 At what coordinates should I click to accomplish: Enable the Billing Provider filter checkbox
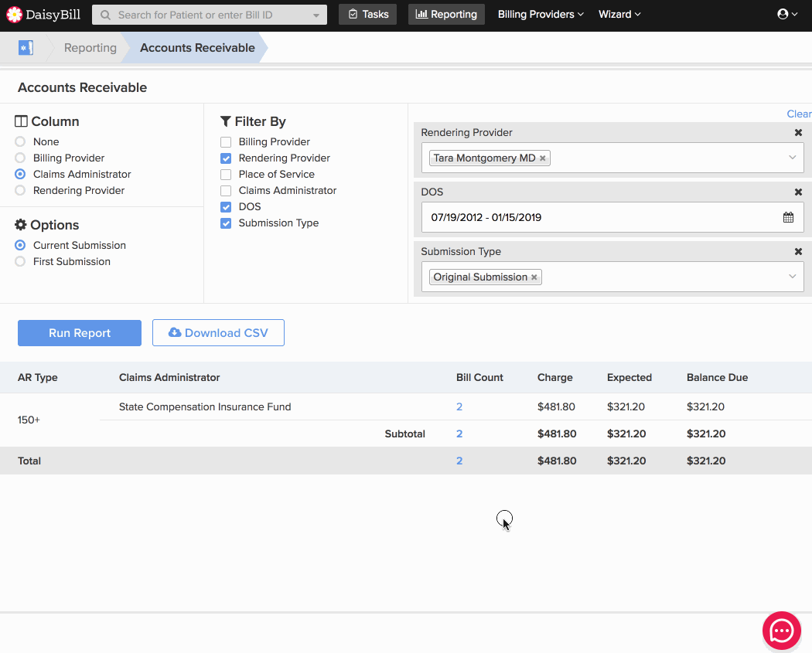(226, 142)
